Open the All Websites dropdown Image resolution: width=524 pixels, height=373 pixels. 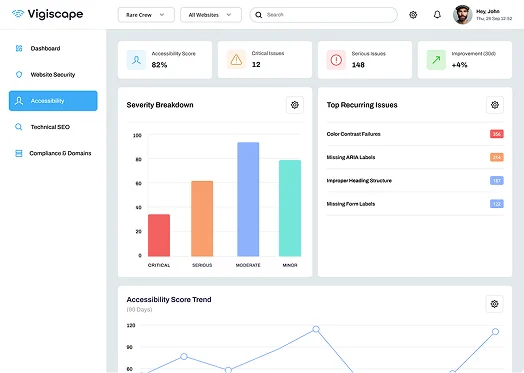tap(211, 15)
